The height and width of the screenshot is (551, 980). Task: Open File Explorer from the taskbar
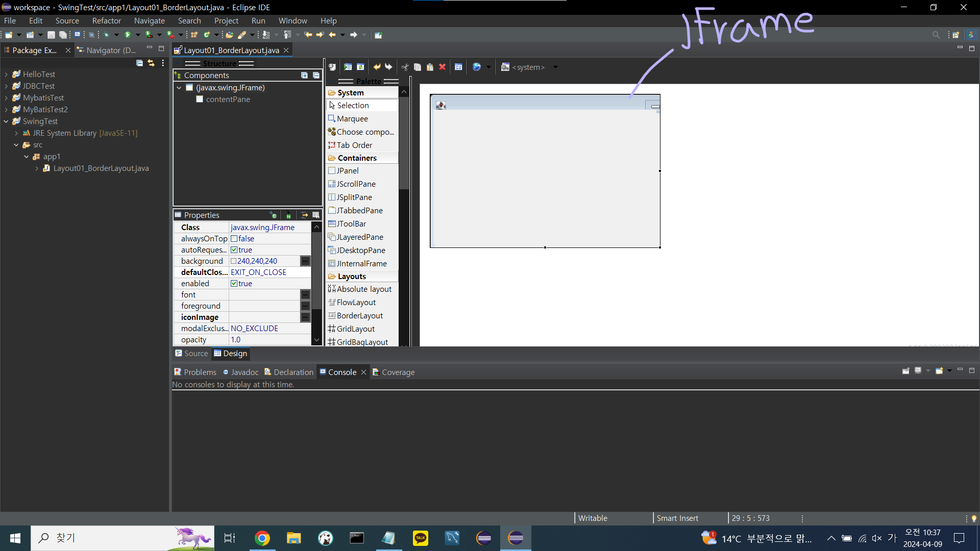coord(293,538)
